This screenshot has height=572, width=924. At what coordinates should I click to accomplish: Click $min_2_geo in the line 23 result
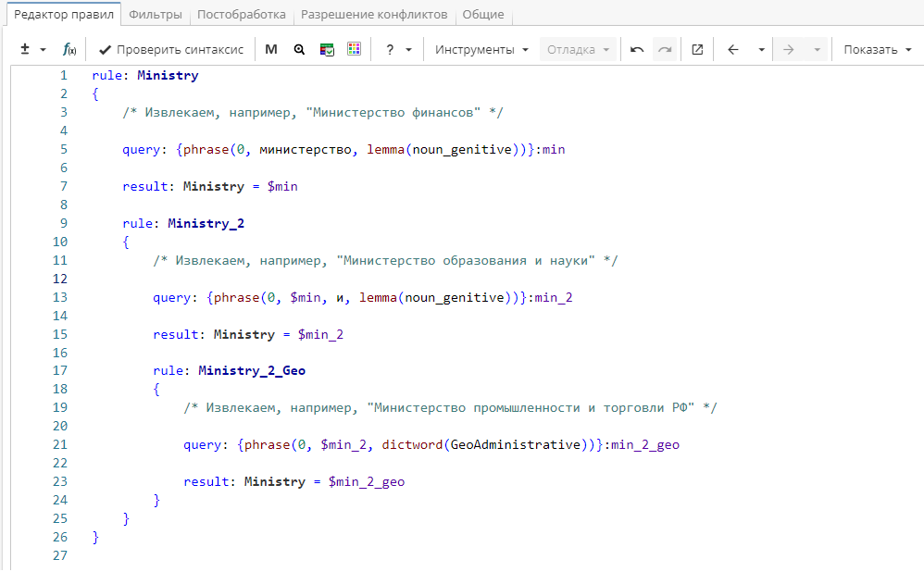point(367,482)
